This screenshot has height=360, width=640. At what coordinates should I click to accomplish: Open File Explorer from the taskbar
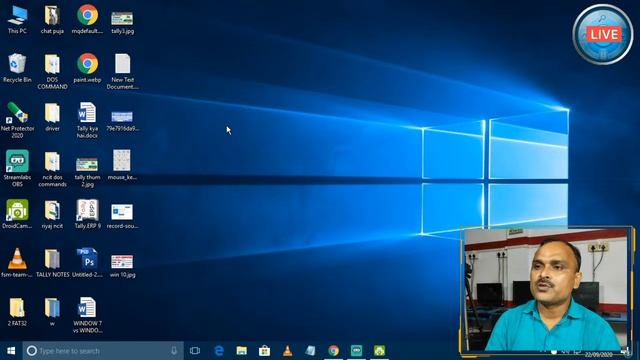tap(242, 351)
